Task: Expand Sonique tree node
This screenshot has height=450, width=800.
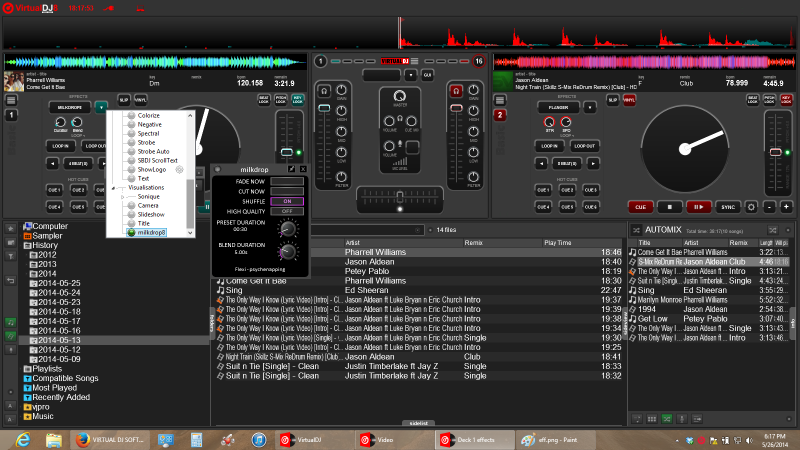Action: coord(122,197)
